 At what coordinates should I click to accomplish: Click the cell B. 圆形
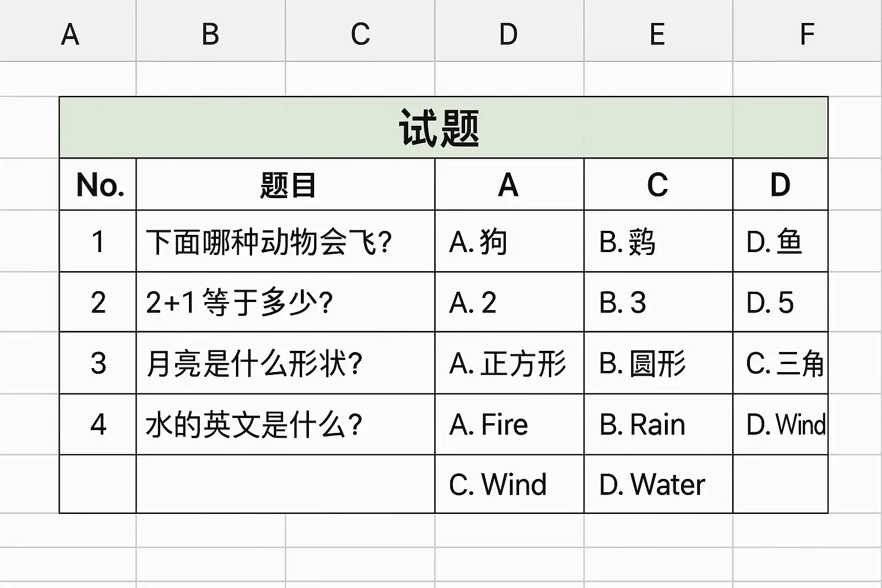(658, 363)
